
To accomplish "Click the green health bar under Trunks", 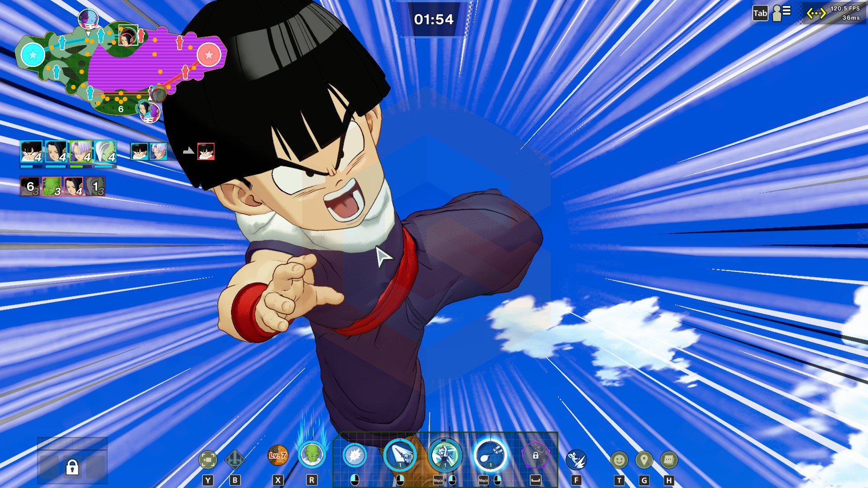I will (x=81, y=166).
